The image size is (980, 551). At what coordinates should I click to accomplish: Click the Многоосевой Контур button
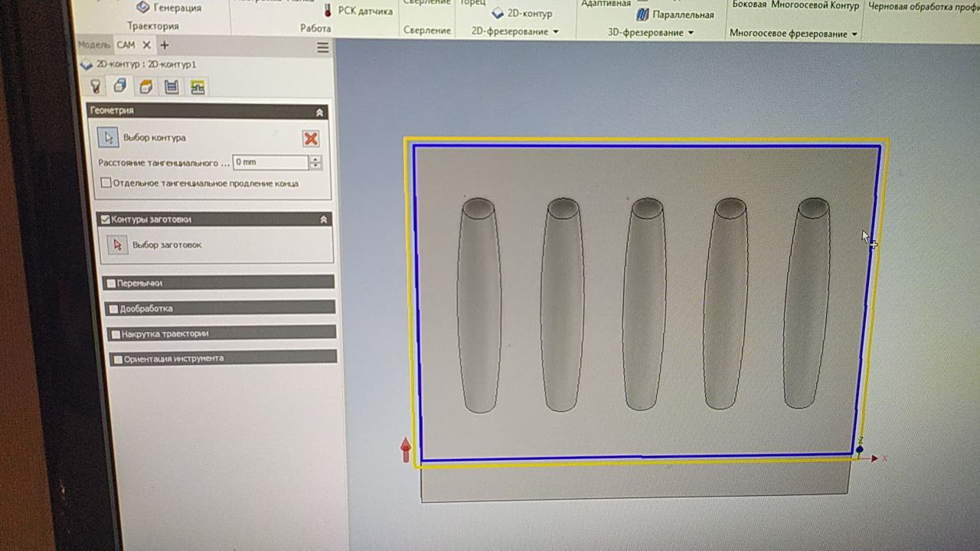(x=815, y=6)
